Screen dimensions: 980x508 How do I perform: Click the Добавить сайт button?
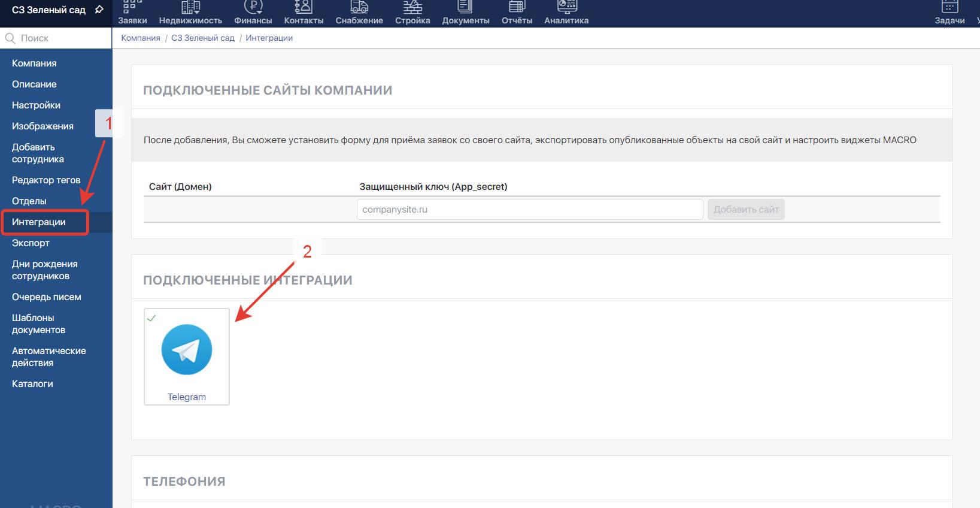pos(746,210)
